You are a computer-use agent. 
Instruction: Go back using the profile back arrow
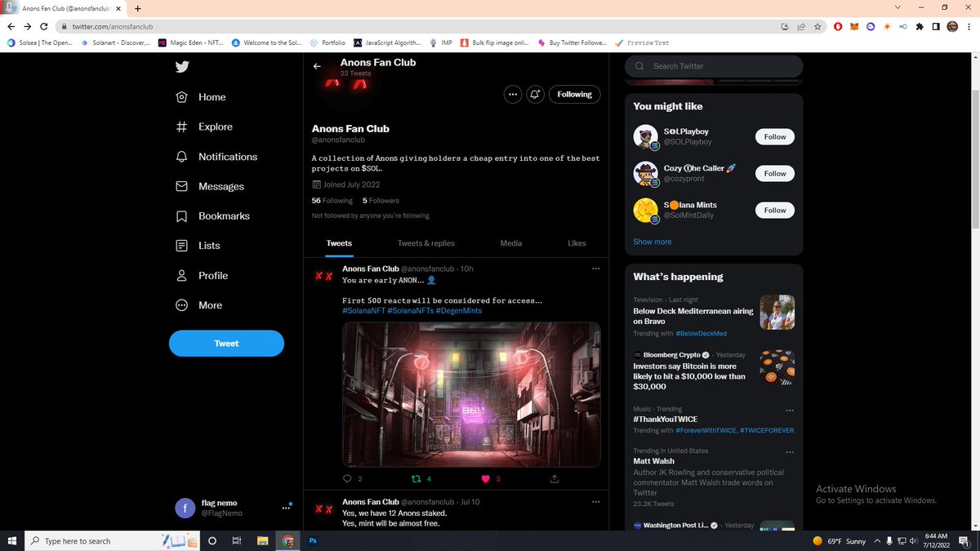(317, 67)
